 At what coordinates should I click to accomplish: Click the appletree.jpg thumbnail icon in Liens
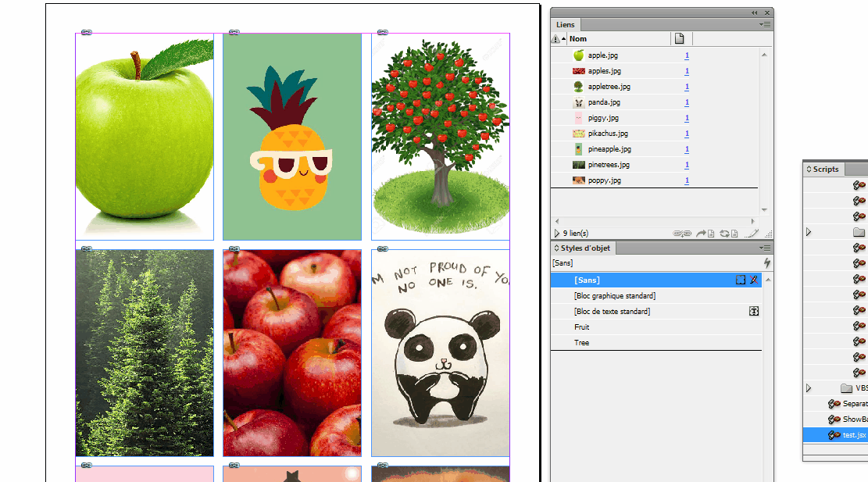coord(578,87)
